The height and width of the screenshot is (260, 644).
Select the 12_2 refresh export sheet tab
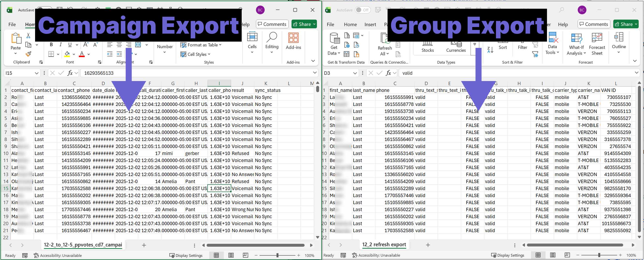click(x=384, y=245)
